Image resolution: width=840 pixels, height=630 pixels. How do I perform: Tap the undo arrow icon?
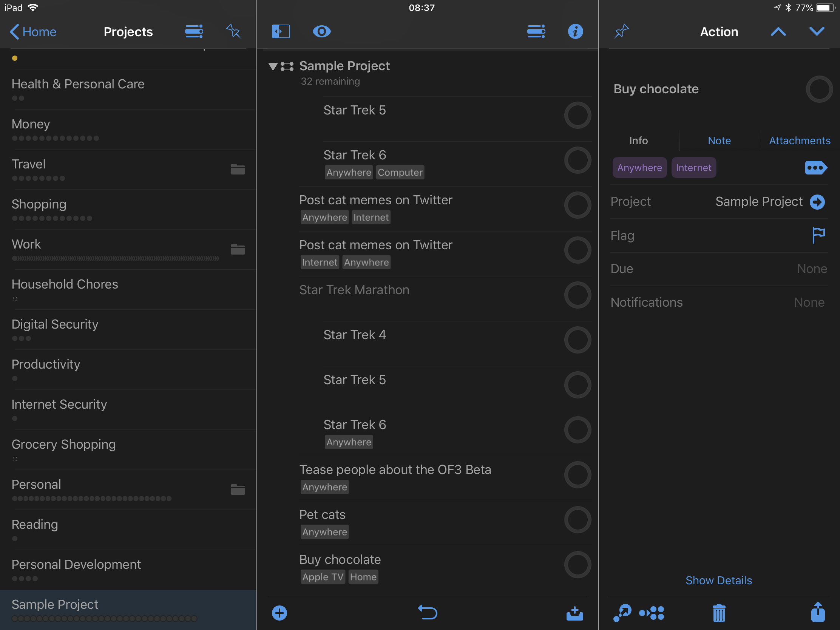tap(428, 613)
